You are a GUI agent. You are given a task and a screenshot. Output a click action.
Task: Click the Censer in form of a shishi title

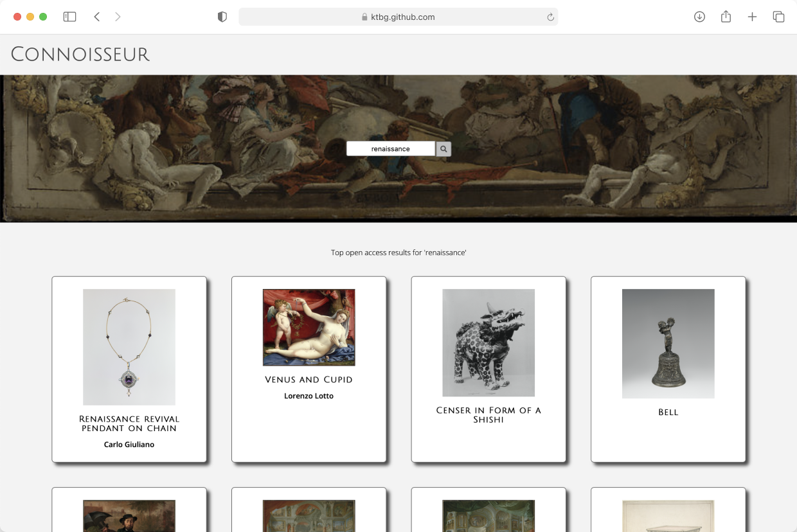pyautogui.click(x=488, y=415)
